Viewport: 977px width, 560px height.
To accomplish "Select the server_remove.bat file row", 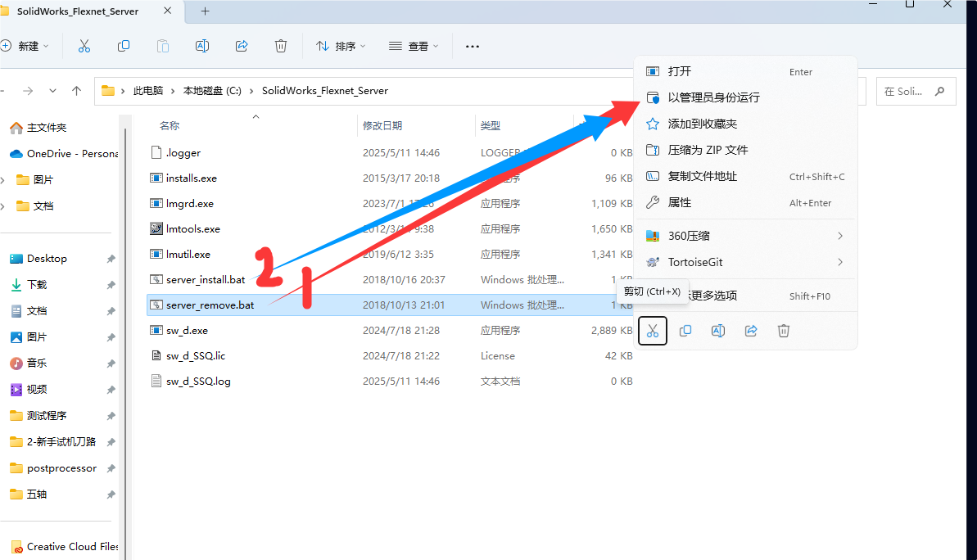I will pyautogui.click(x=390, y=305).
